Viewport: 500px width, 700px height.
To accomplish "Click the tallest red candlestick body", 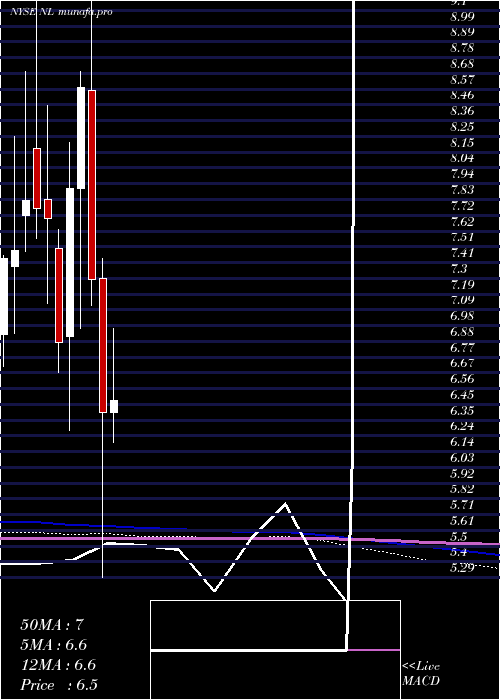I will tap(92, 185).
